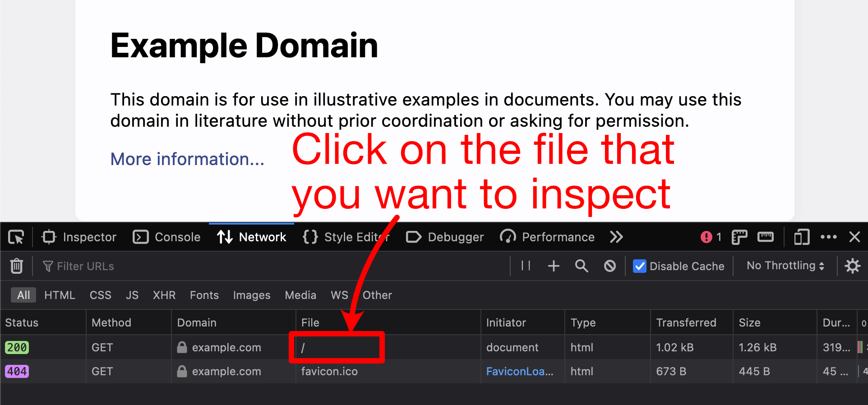Clear network log with trash icon
The width and height of the screenshot is (868, 405).
pyautogui.click(x=17, y=266)
